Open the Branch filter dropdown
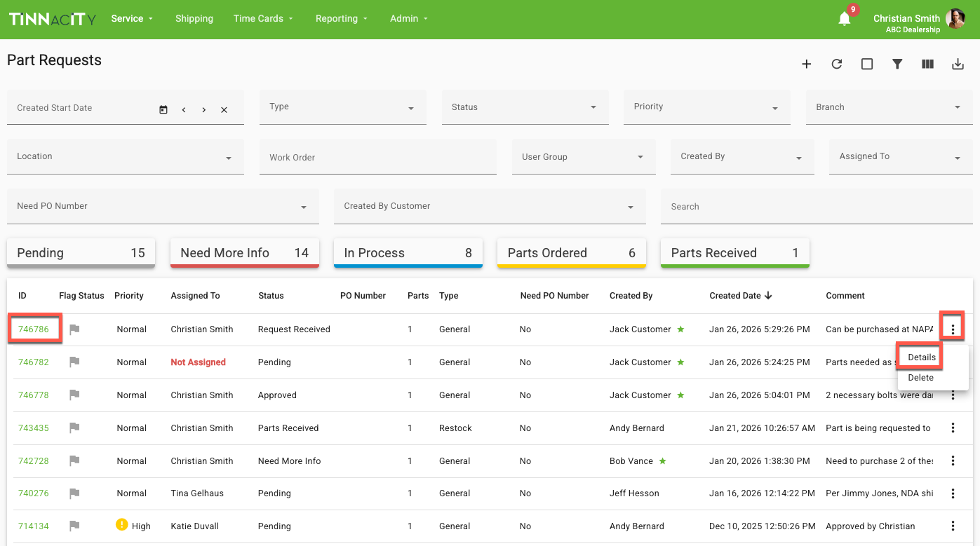980x546 pixels. [x=890, y=107]
